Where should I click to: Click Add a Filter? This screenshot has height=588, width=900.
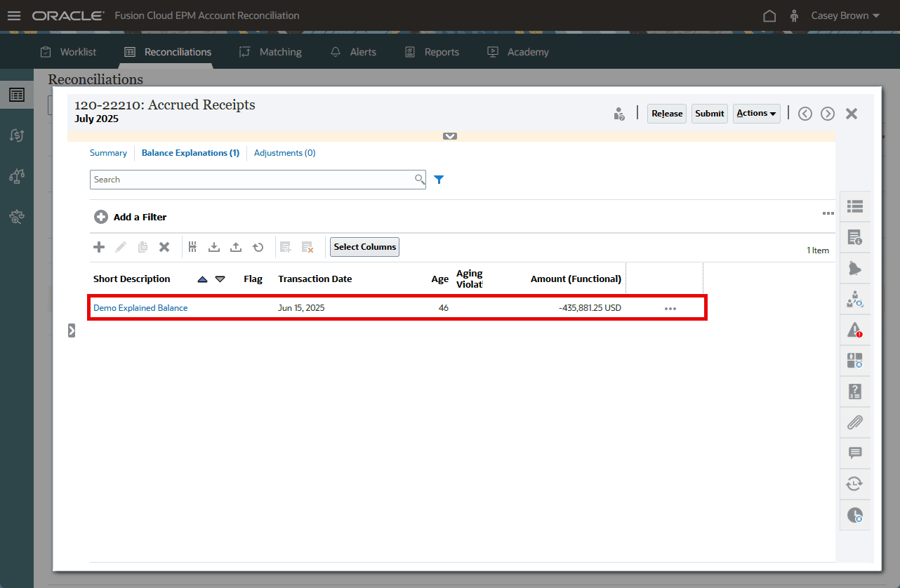click(x=131, y=218)
